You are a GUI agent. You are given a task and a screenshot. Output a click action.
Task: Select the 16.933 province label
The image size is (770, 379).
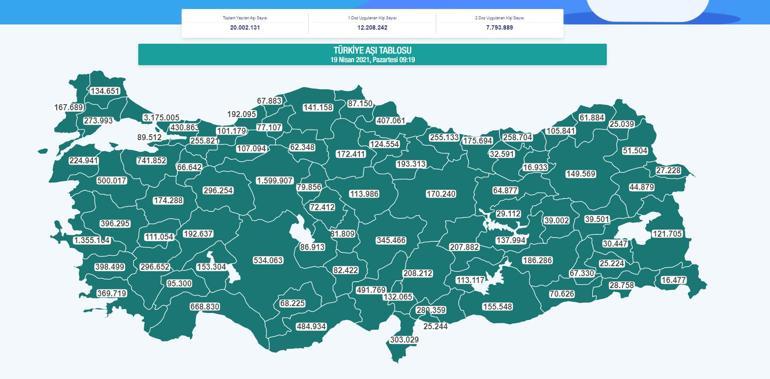pos(535,167)
